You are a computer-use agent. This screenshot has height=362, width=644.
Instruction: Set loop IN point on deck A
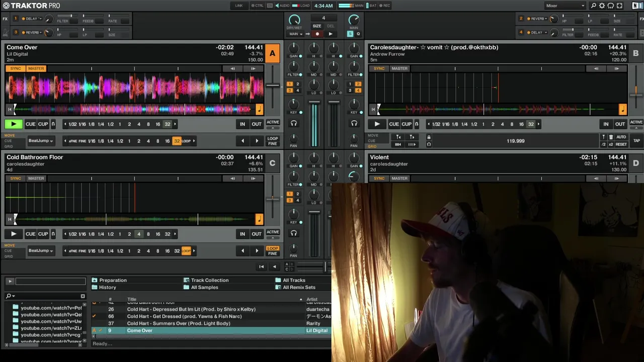(x=243, y=124)
